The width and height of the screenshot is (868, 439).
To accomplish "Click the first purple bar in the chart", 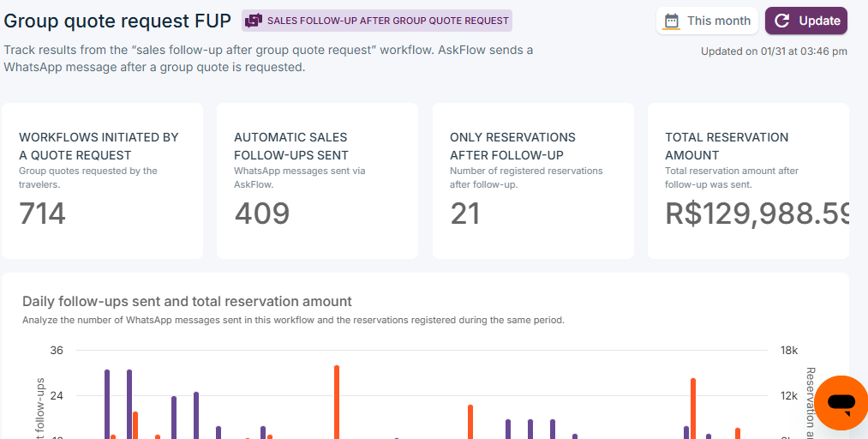I will pos(107,404).
